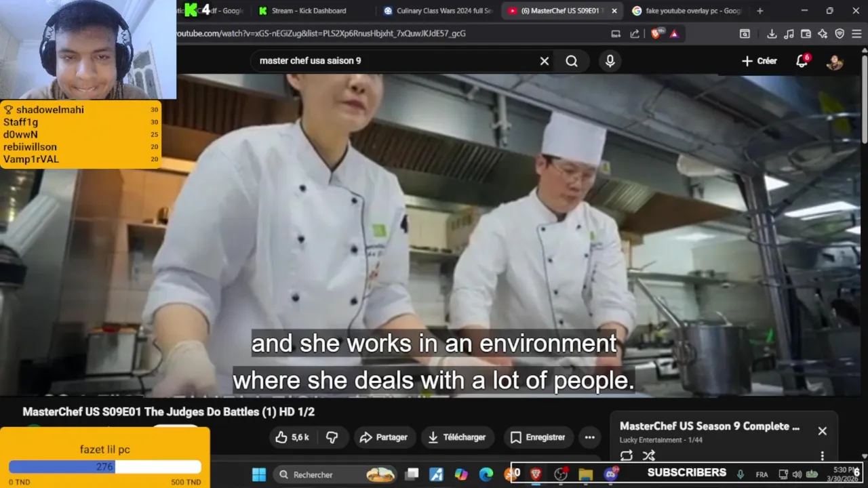Click the blue A app icon on taskbar
Viewport: 868px width, 488px height.
point(436,474)
